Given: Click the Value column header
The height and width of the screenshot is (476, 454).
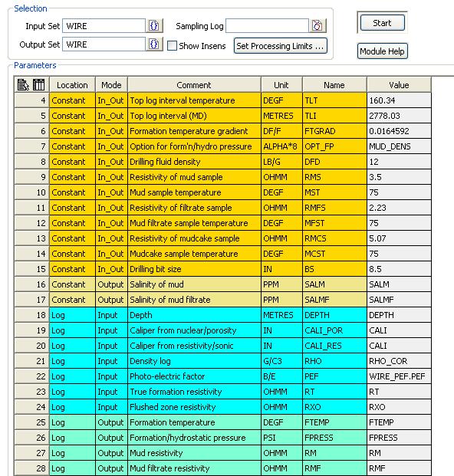Looking at the screenshot, I should pos(399,84).
